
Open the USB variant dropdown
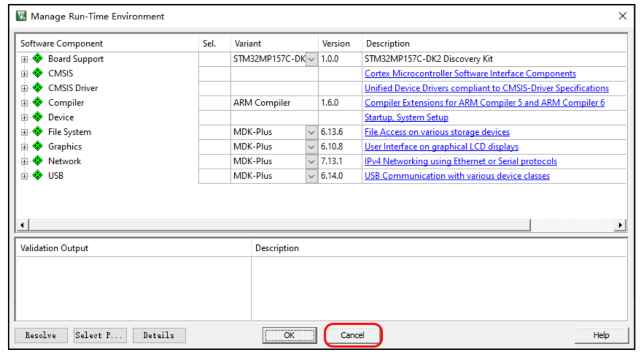click(312, 176)
